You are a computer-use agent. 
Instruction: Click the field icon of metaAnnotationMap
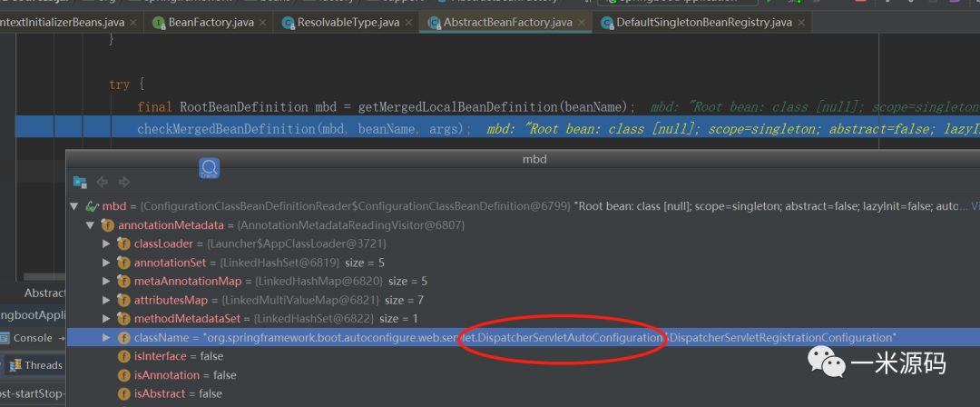click(x=123, y=281)
